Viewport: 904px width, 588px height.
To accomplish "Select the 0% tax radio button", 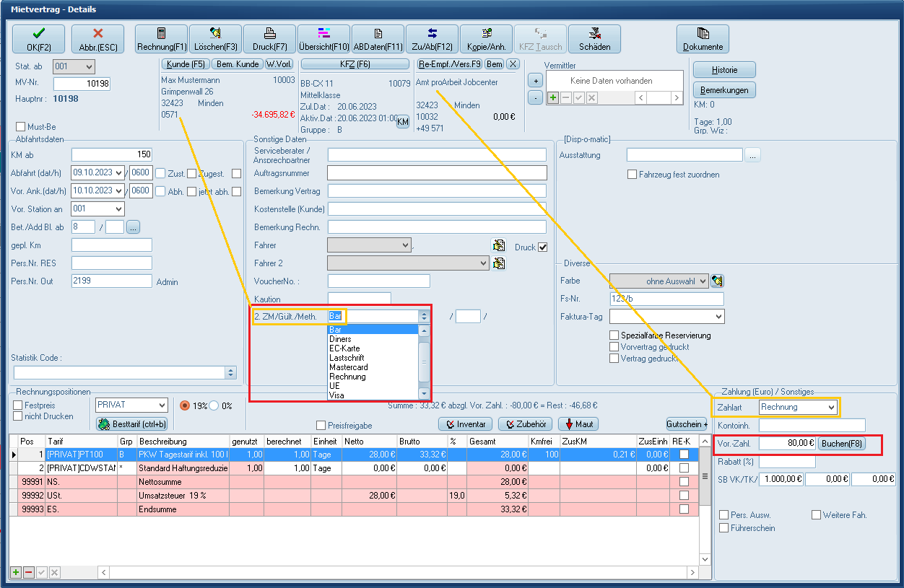I will coord(214,405).
